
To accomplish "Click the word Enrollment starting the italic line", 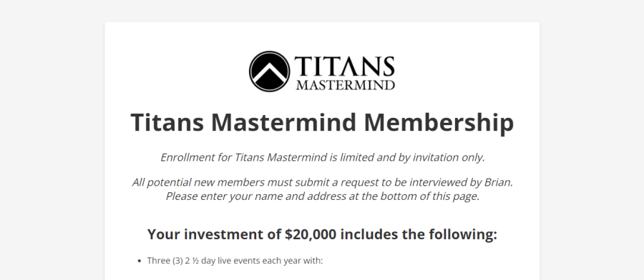I will tap(187, 157).
